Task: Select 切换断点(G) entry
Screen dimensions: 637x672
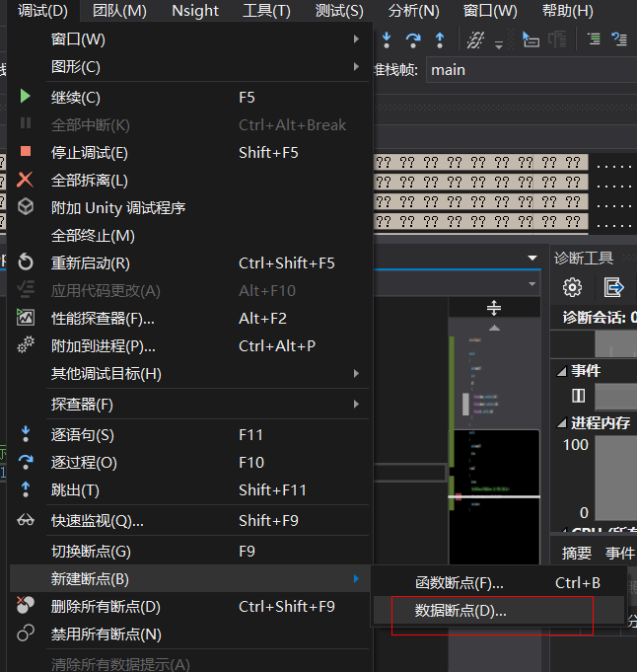Action: (x=189, y=552)
